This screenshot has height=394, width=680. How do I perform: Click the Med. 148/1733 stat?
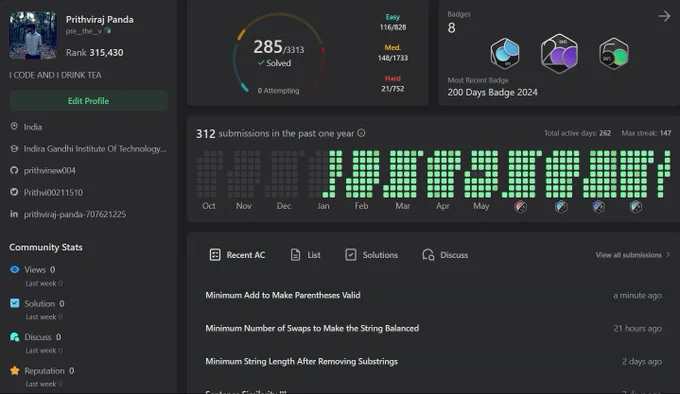tap(392, 53)
